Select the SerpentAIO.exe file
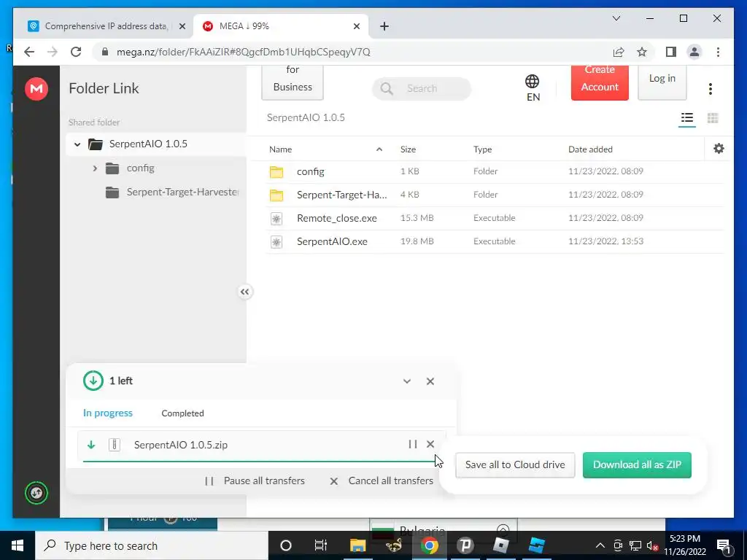Viewport: 747px width, 560px height. point(494,241)
